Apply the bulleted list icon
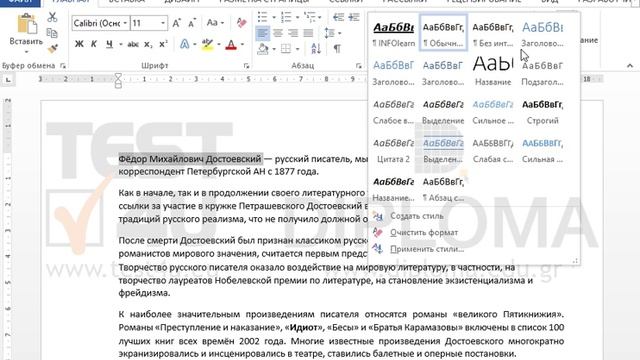Image resolution: width=640 pixels, height=360 pixels. (262, 17)
